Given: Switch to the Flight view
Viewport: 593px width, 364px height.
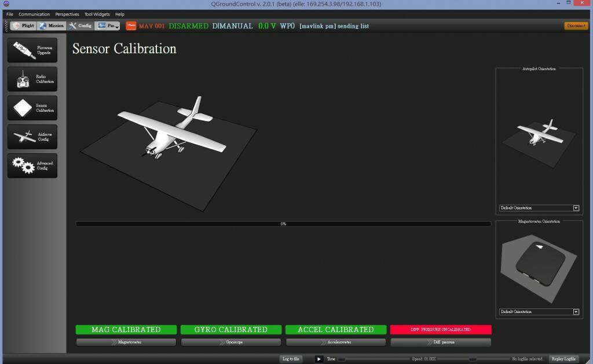Looking at the screenshot, I should pyautogui.click(x=24, y=26).
